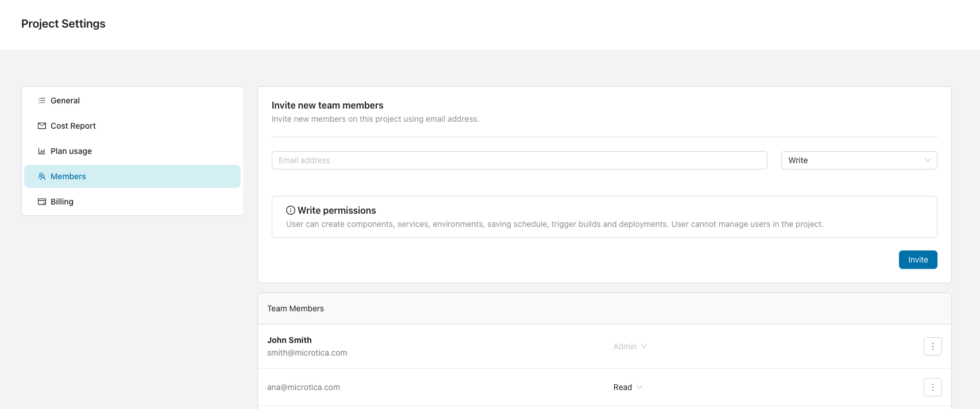Viewport: 980px width, 409px height.
Task: Click the John Smith member name
Action: [290, 340]
